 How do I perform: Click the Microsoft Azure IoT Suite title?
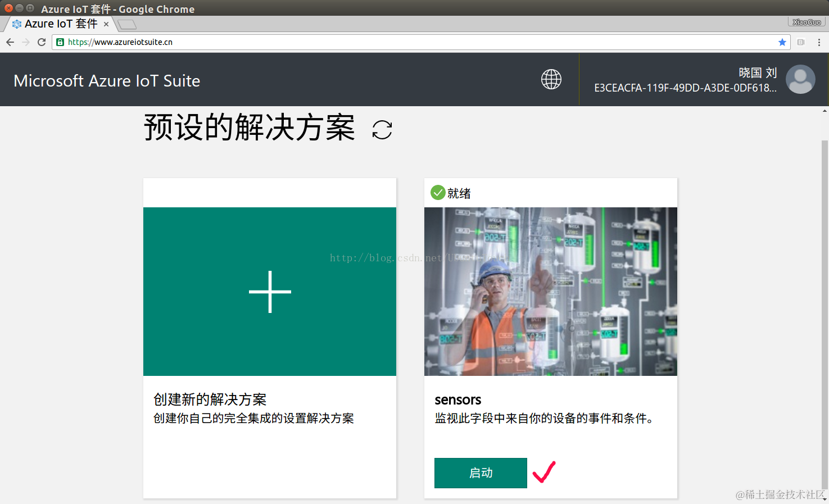107,81
